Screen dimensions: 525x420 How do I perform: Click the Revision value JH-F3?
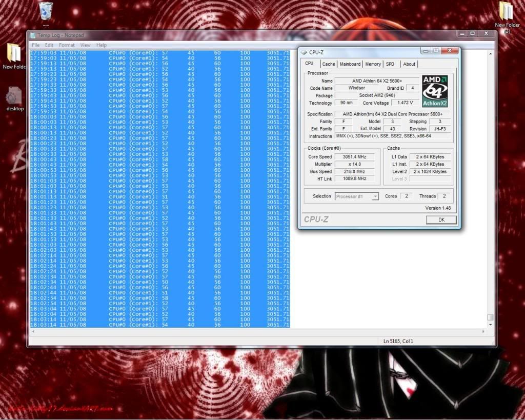point(440,129)
